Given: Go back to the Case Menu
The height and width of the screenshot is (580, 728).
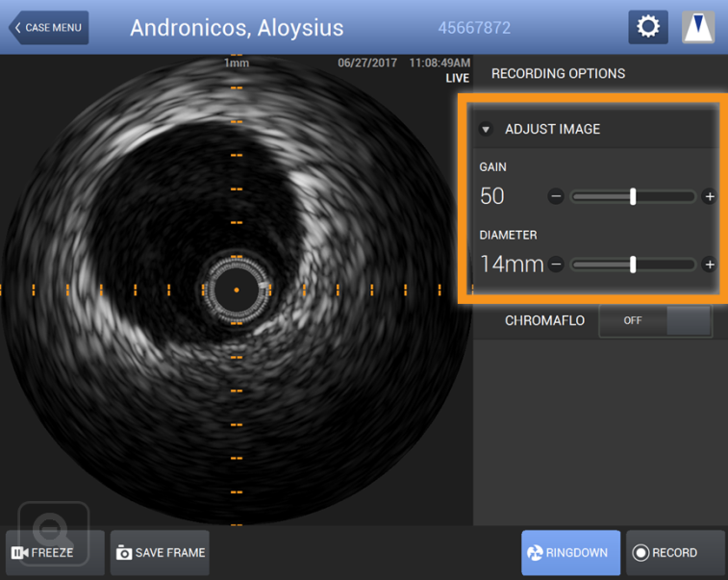Looking at the screenshot, I should click(49, 27).
